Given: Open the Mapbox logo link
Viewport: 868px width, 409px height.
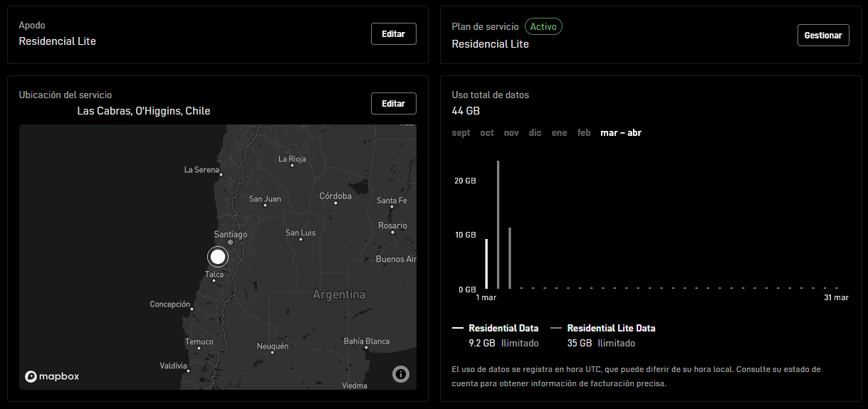Looking at the screenshot, I should pyautogui.click(x=51, y=376).
